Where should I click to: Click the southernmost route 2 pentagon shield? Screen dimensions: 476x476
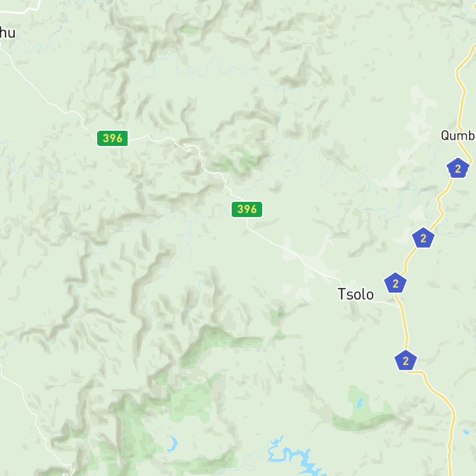click(x=406, y=360)
